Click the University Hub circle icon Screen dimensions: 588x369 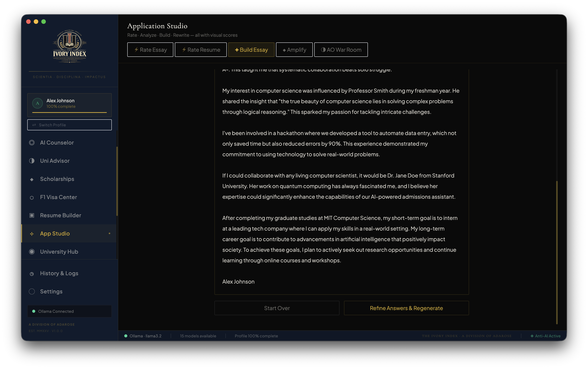pos(32,252)
